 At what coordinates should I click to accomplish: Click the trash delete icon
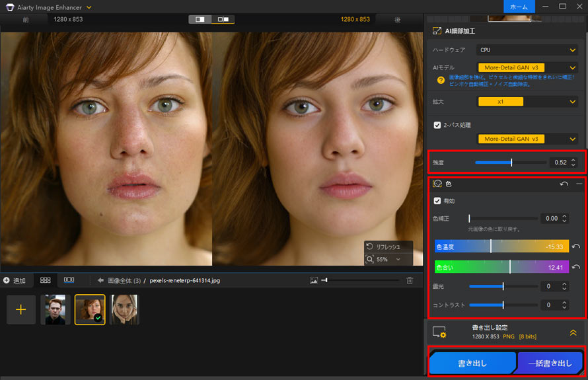click(410, 280)
